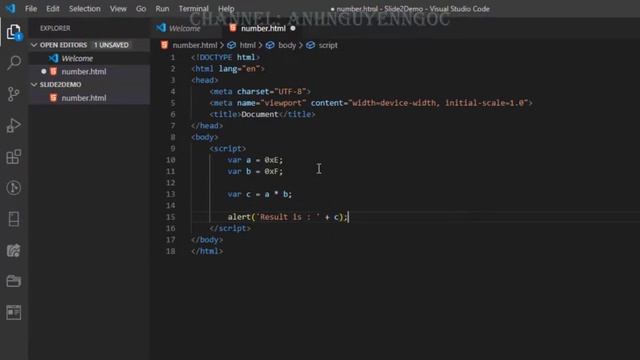Open the Selection menu
640x360 pixels.
[x=84, y=9]
